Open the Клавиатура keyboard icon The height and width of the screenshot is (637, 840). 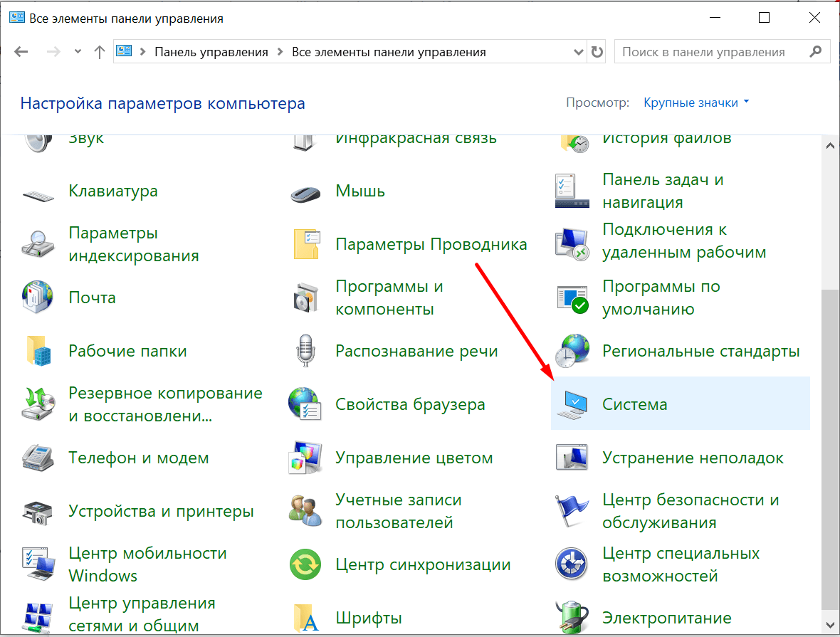38,196
